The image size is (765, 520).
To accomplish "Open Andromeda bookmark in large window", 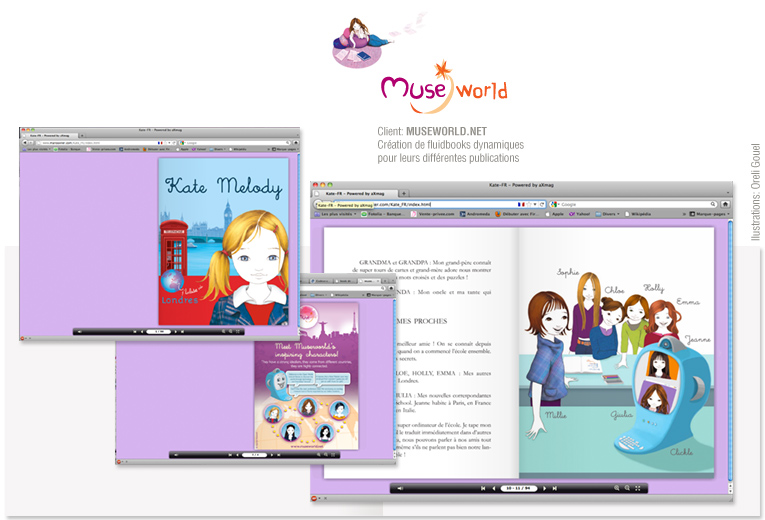I will (475, 214).
